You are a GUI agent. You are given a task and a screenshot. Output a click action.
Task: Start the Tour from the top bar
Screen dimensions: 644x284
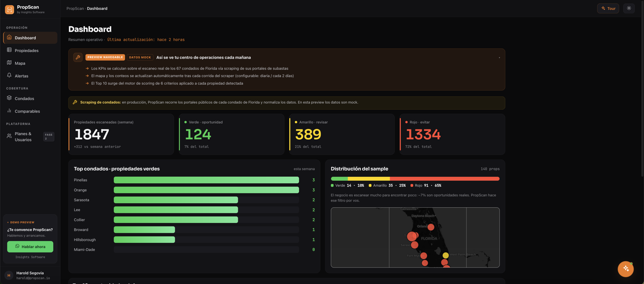pyautogui.click(x=608, y=8)
